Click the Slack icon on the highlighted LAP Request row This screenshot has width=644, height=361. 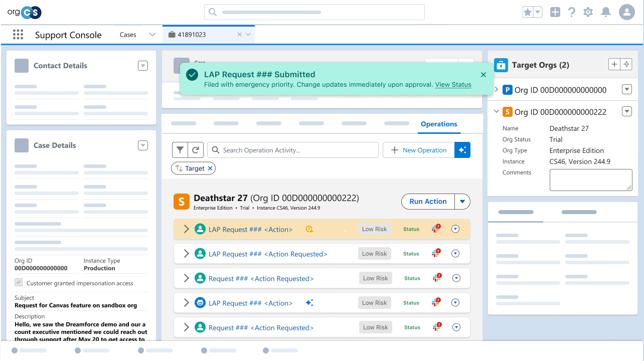coord(436,229)
